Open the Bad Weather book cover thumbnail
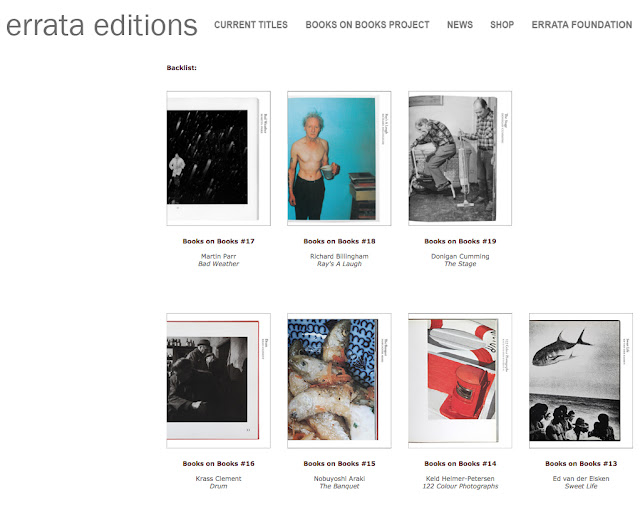This screenshot has height=506, width=640. [x=218, y=158]
